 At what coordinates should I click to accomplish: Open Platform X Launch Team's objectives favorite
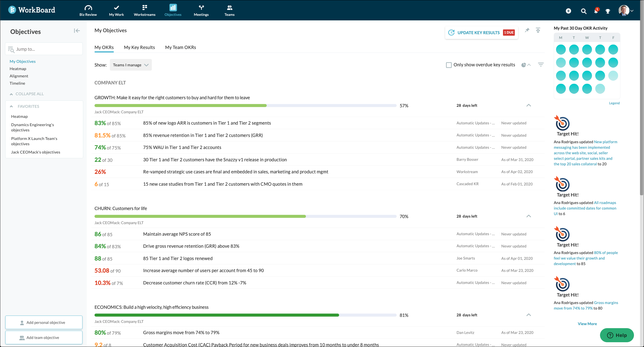point(34,141)
